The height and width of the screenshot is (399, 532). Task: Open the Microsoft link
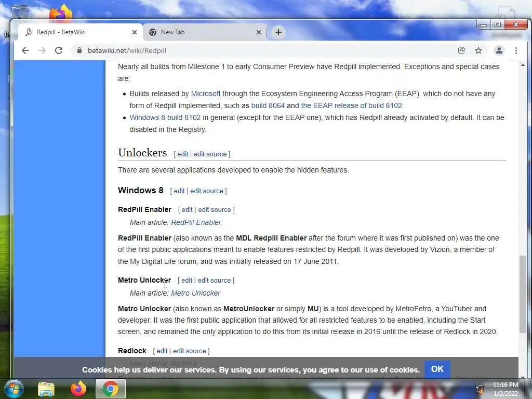tap(206, 94)
